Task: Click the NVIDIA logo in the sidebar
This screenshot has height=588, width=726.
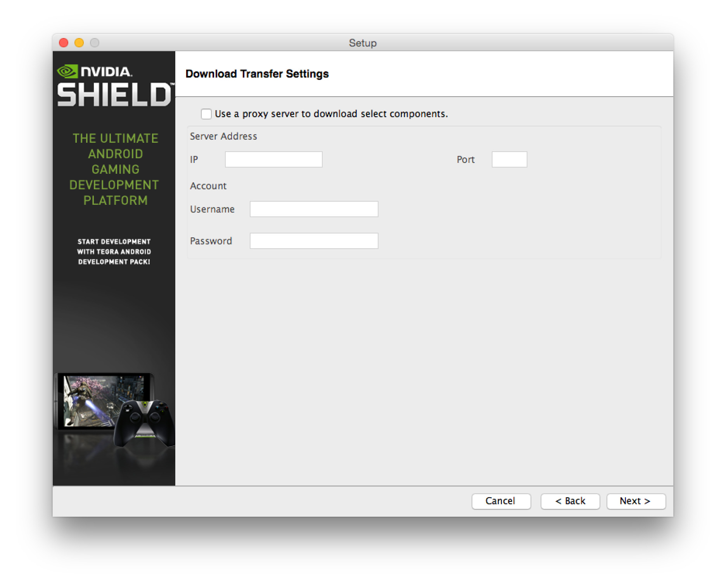Action: (95, 71)
